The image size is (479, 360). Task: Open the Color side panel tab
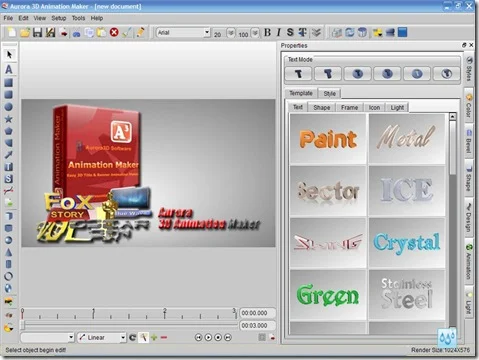[469, 106]
